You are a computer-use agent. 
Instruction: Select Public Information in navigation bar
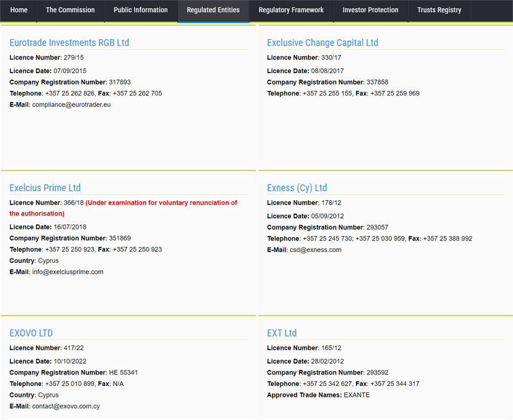pos(140,10)
